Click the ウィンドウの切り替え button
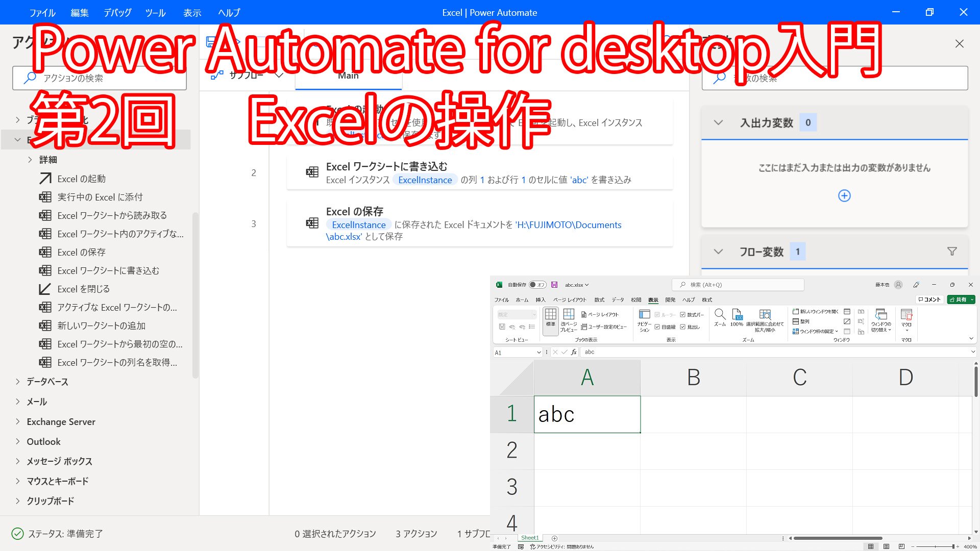 coord(881,320)
